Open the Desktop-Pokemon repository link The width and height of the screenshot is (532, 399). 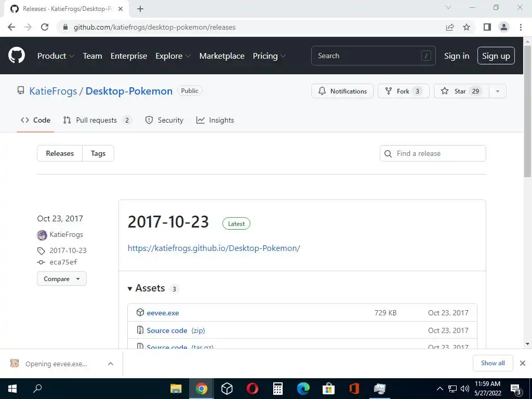129,91
